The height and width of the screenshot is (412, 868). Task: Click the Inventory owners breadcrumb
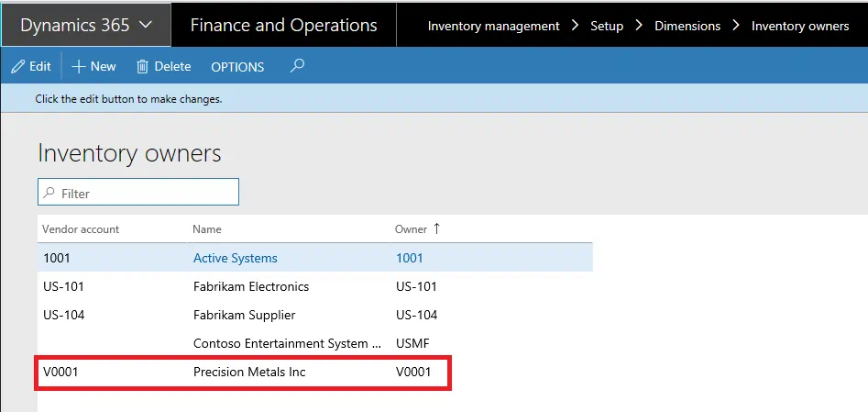800,26
